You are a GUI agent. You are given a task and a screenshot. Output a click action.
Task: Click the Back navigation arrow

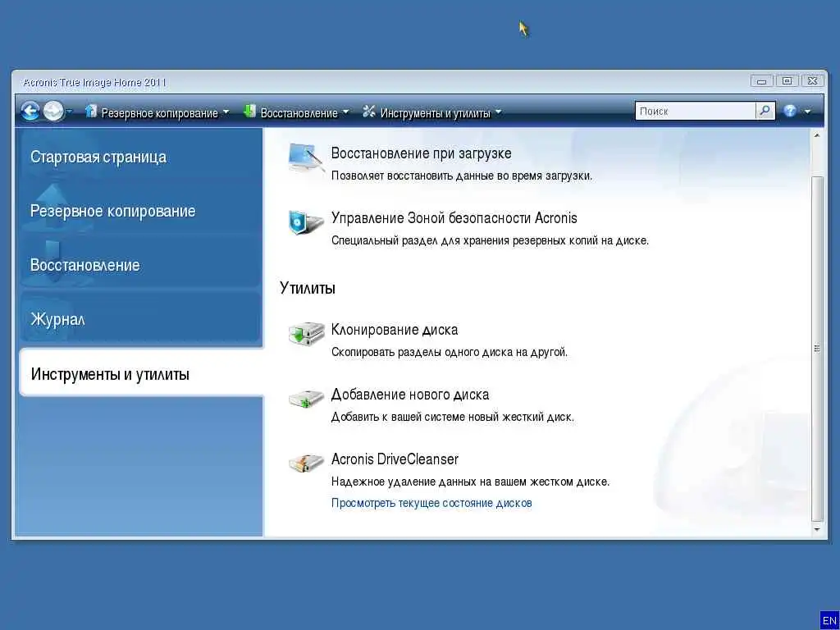click(30, 112)
